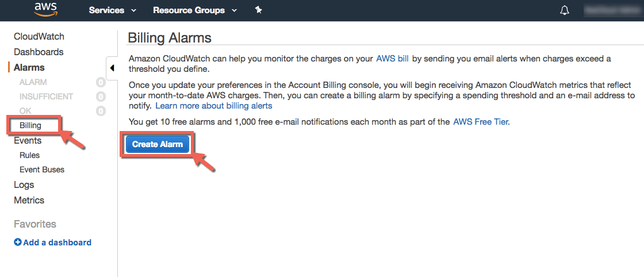This screenshot has height=277, width=644.
Task: Go to CloudWatch in the sidebar
Action: 39,37
